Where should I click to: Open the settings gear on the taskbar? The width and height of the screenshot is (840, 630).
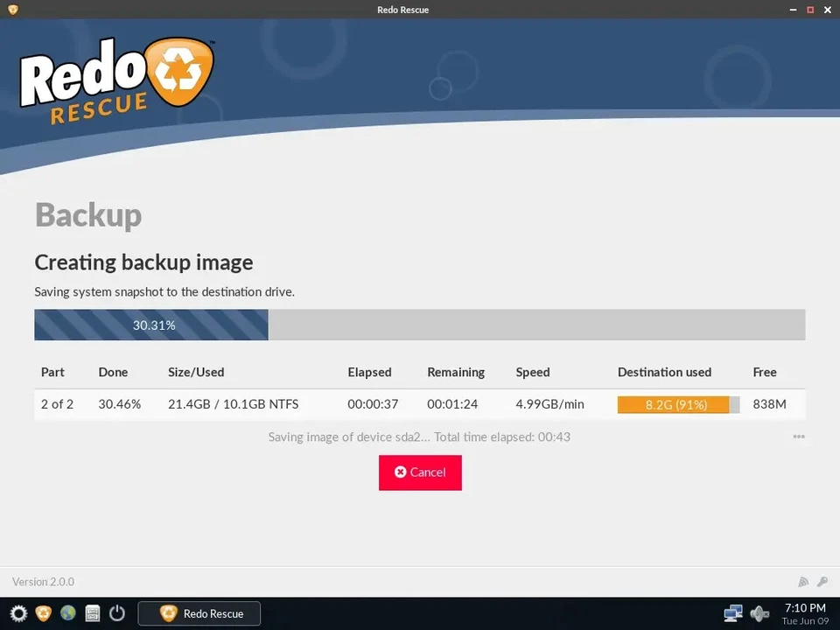coord(17,613)
